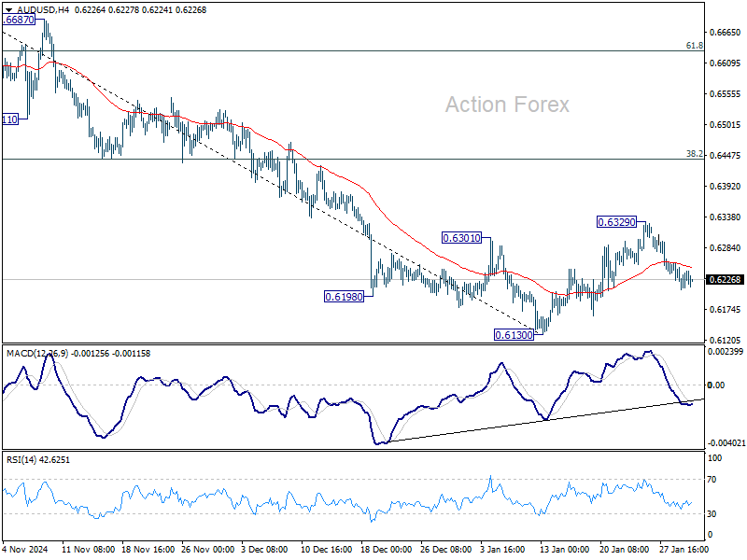Click the RSI 70 level marker

point(712,479)
